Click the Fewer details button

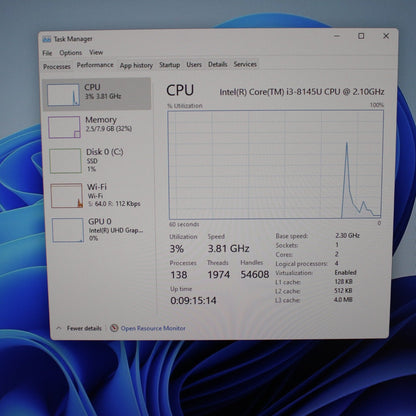pos(84,328)
